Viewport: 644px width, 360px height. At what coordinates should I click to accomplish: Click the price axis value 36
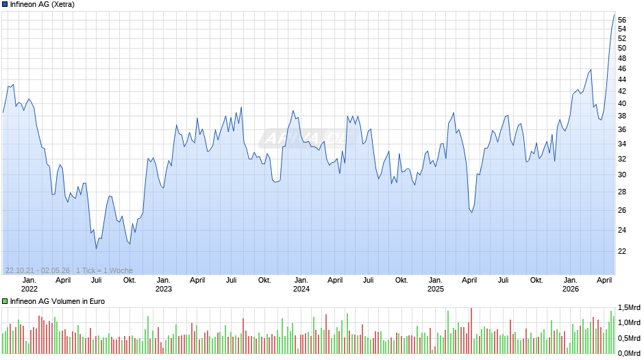[622, 130]
